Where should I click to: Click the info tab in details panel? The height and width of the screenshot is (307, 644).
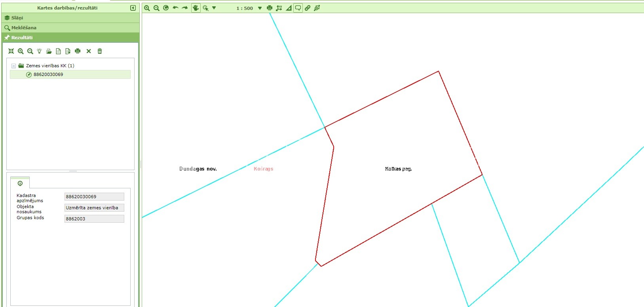pos(20,183)
